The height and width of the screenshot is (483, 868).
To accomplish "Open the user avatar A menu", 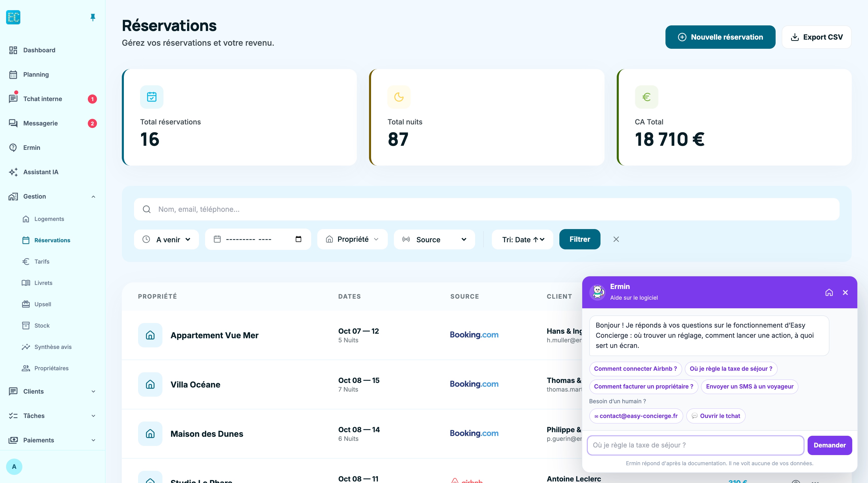I will pos(14,467).
